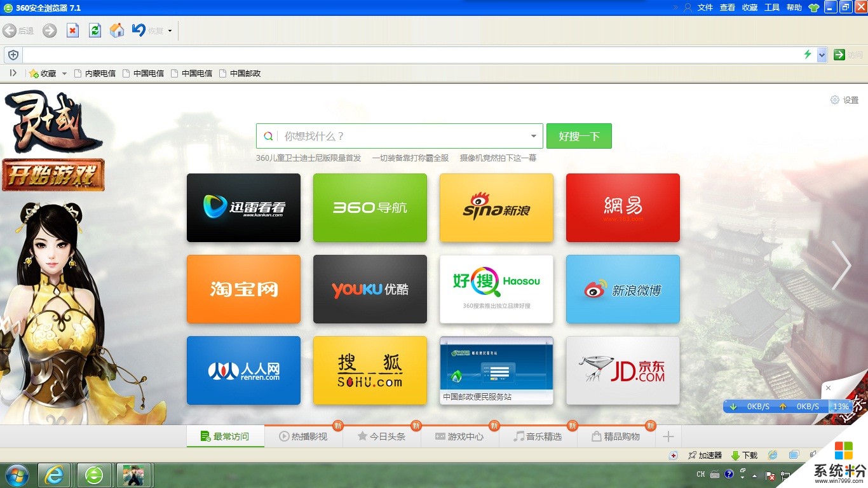The width and height of the screenshot is (868, 488).
Task: Open the 文件 menu
Action: click(x=705, y=8)
